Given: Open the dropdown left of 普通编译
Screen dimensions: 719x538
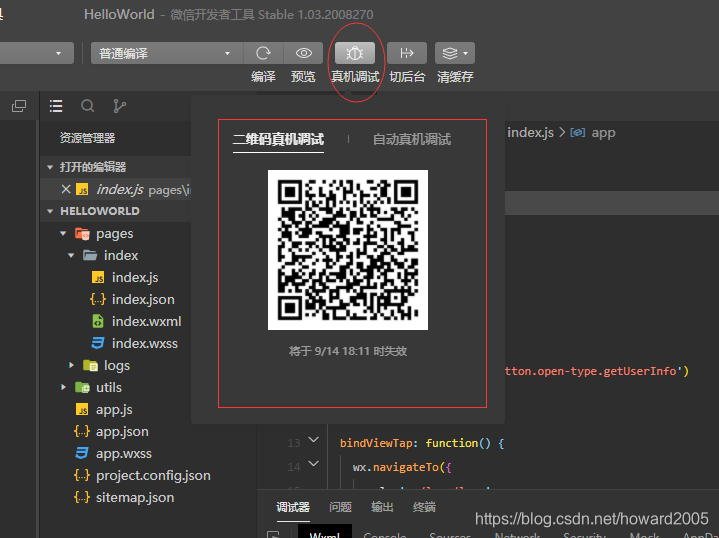Looking at the screenshot, I should pos(37,53).
